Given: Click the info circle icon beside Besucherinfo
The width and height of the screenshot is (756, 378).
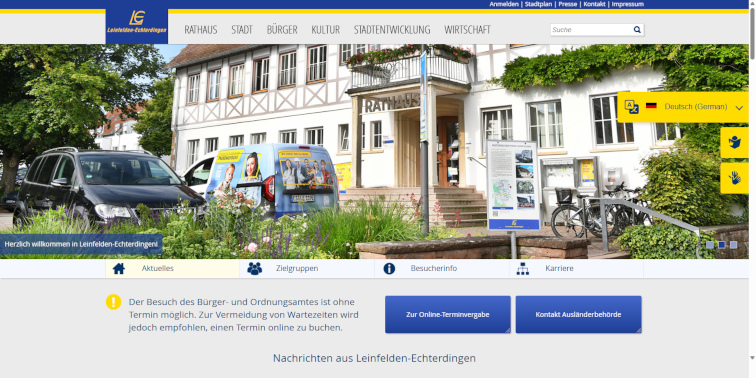Looking at the screenshot, I should point(389,269).
